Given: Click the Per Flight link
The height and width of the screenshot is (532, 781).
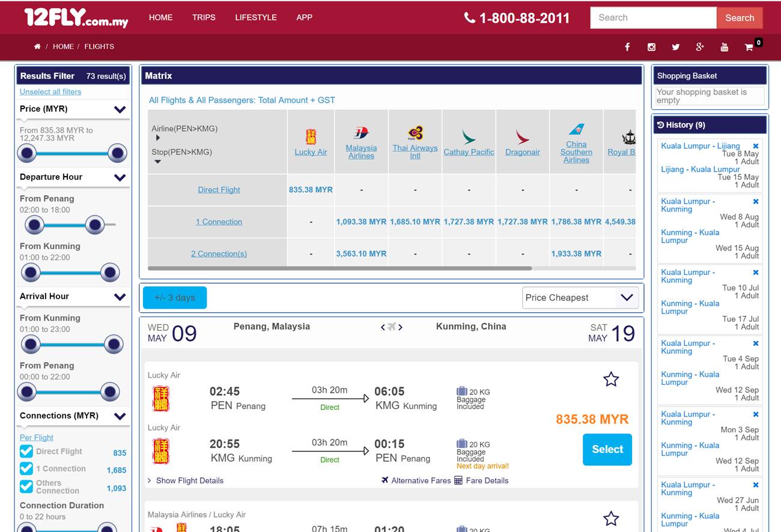Looking at the screenshot, I should [x=37, y=438].
